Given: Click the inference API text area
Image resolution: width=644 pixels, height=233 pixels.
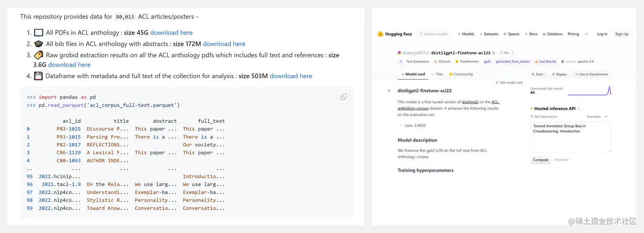Looking at the screenshot, I should pos(570,137).
